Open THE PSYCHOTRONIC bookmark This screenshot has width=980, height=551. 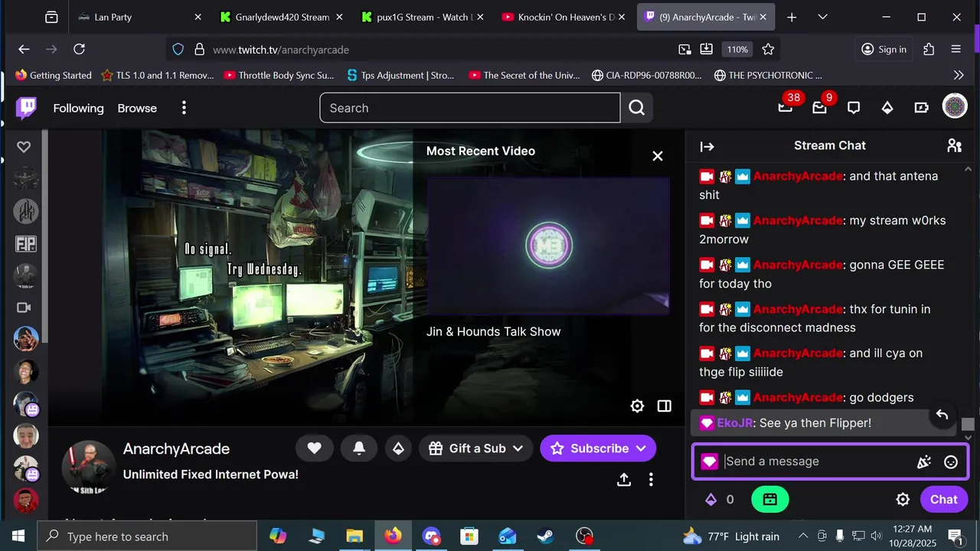(x=768, y=75)
